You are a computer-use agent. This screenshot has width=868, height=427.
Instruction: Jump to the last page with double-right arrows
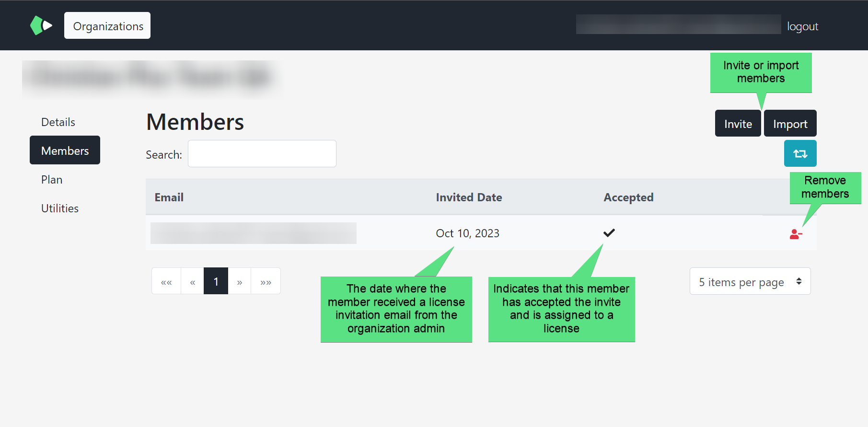[x=266, y=281]
